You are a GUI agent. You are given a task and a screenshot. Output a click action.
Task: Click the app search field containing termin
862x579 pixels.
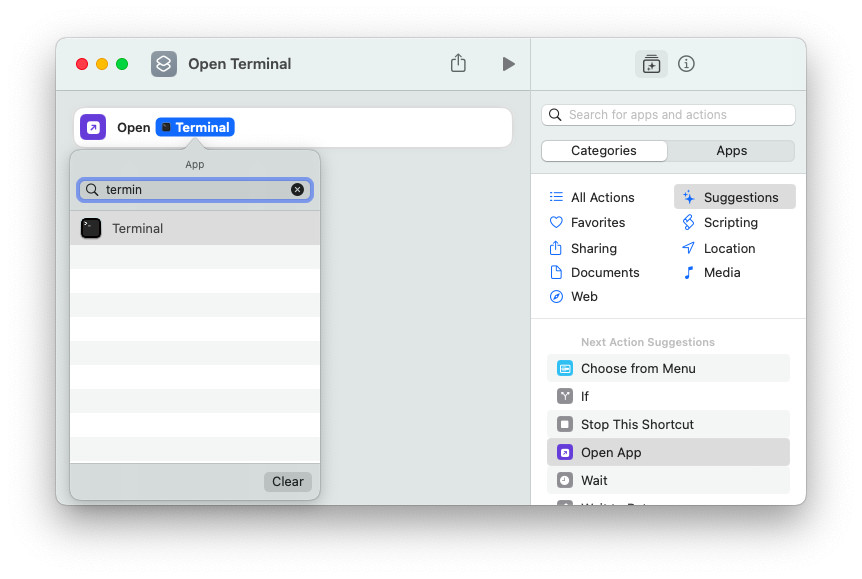point(195,190)
